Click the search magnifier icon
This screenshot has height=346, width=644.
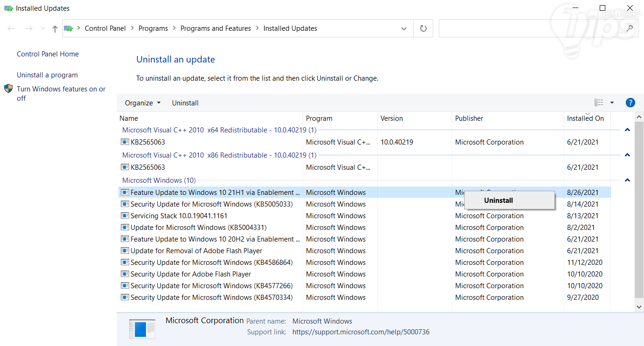coord(630,28)
